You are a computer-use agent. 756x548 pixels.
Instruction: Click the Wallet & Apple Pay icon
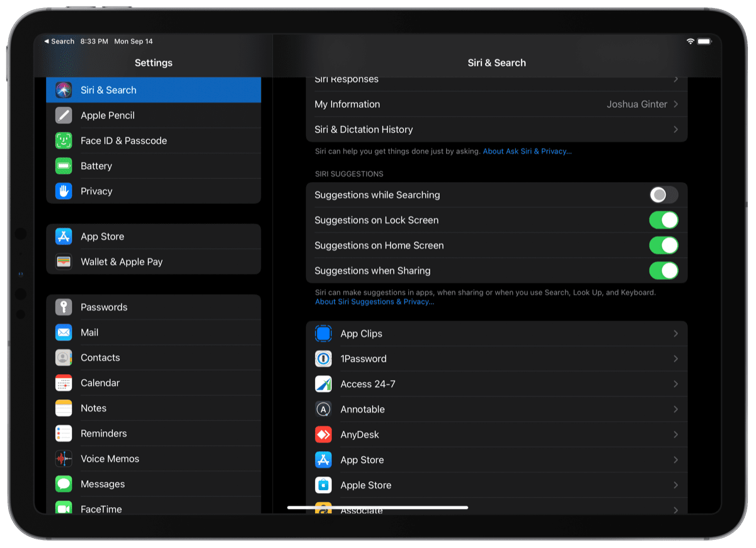[64, 261]
